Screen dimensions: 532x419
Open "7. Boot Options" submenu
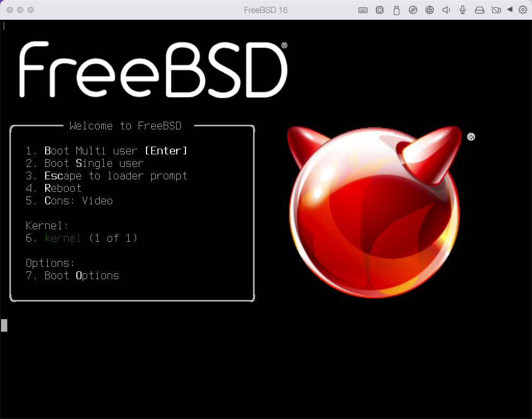(72, 276)
